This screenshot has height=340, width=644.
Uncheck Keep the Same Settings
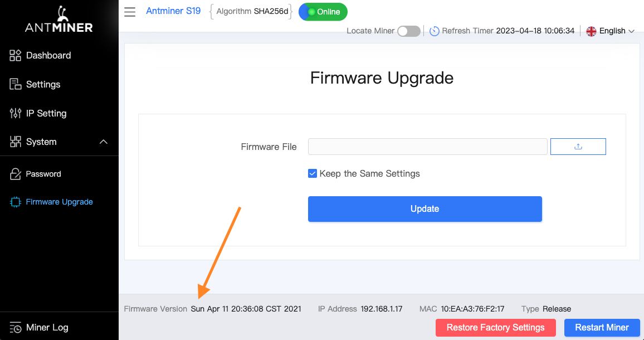[313, 173]
